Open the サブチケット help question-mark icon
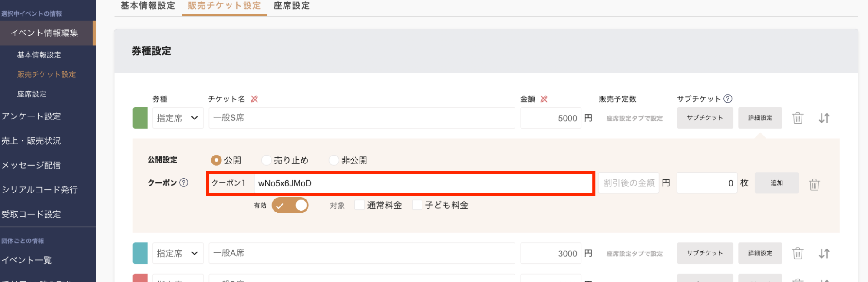Screen dimensions: 868x282 coord(728,99)
